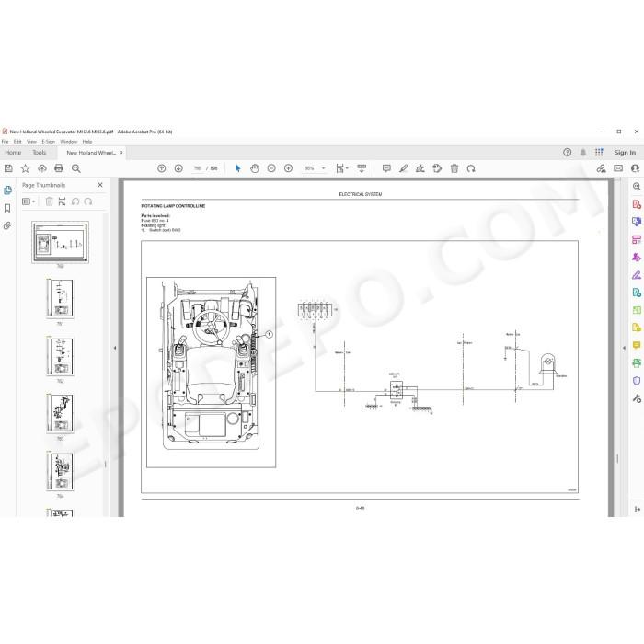Click the Save file icon
This screenshot has width=644, height=644.
point(8,168)
